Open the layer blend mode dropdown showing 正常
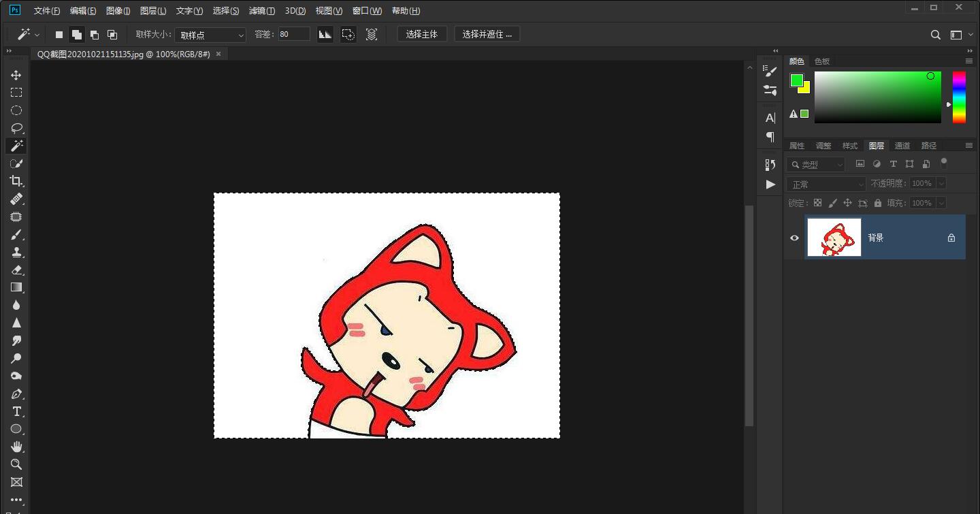This screenshot has width=980, height=514. (826, 183)
